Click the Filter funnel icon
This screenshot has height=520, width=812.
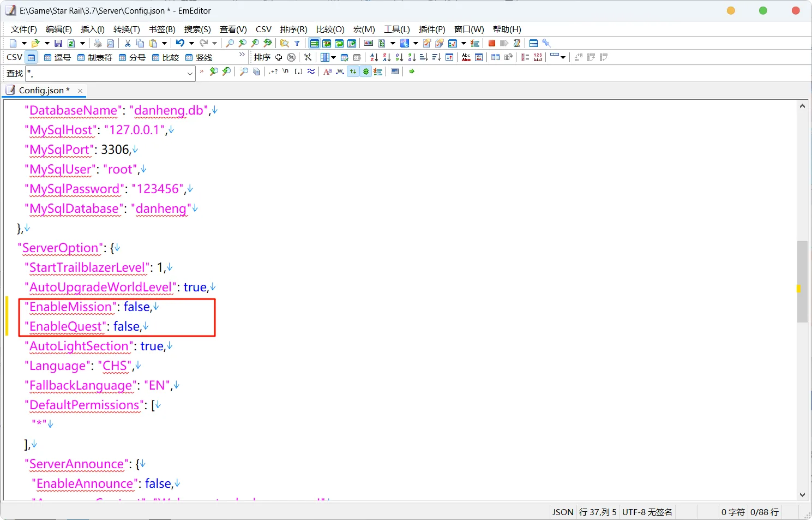click(x=297, y=43)
